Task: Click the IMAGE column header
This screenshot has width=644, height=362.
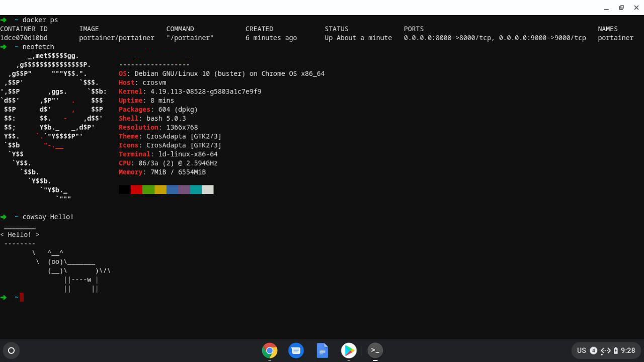Action: click(89, 29)
